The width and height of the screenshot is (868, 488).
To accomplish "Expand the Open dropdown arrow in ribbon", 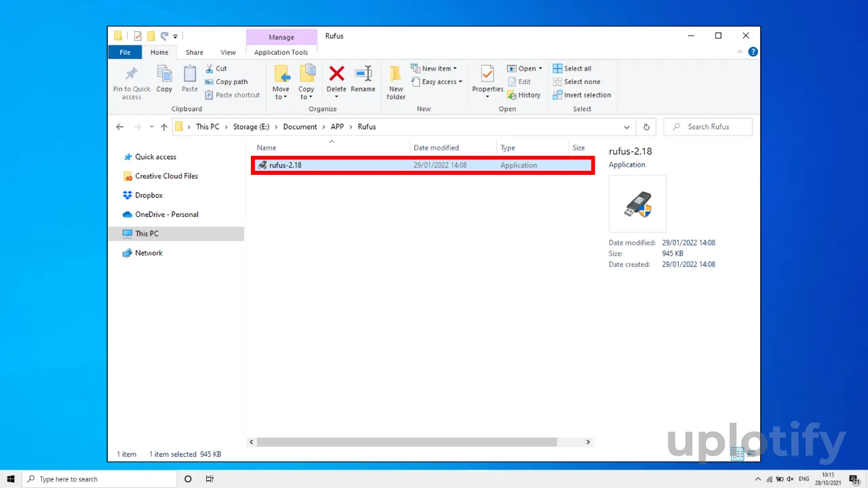I will [x=540, y=68].
